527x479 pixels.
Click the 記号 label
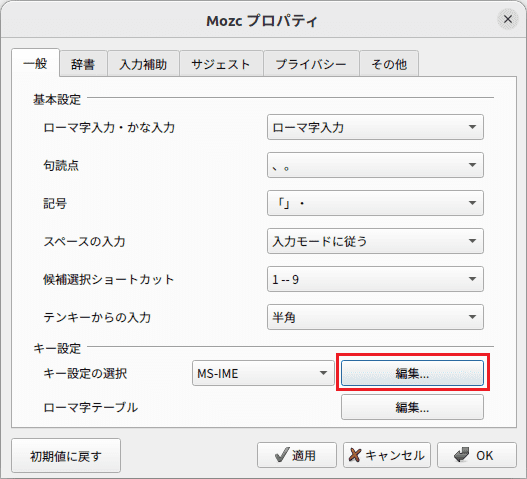(x=55, y=204)
